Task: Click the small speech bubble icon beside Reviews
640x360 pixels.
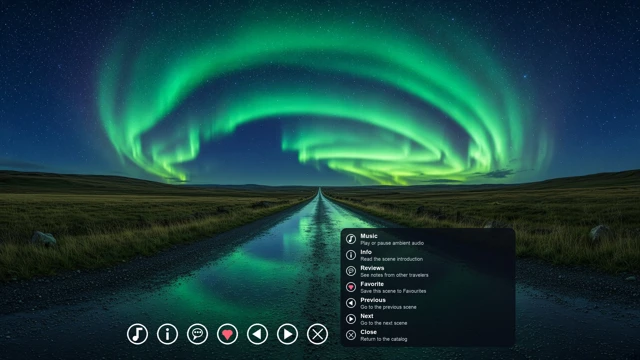Action: click(351, 271)
